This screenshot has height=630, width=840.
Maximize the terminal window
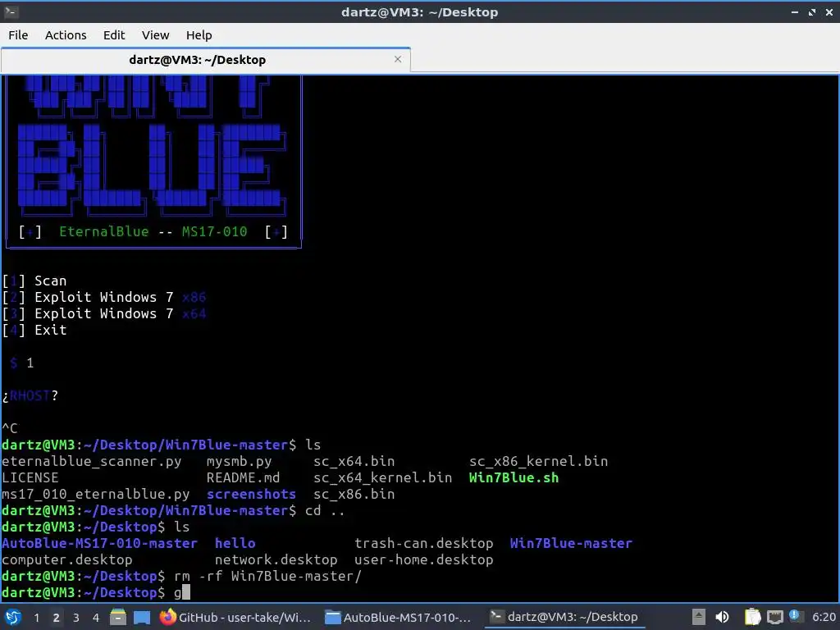pos(812,11)
